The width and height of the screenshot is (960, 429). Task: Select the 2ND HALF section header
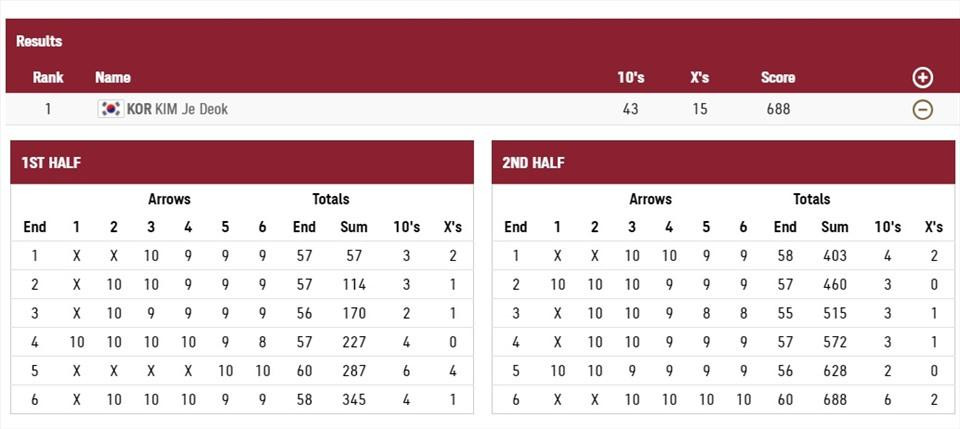[722, 163]
